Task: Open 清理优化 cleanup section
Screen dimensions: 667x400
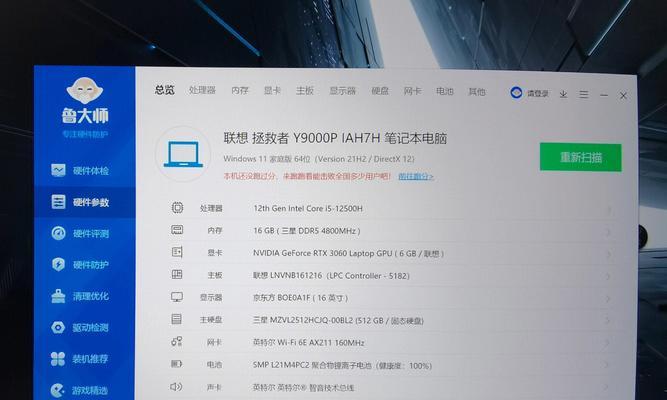Action: coord(80,296)
